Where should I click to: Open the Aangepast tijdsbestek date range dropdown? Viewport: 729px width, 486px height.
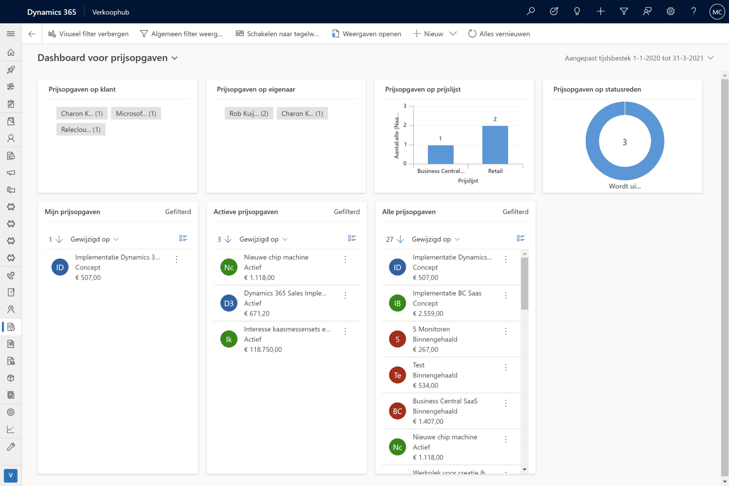(639, 58)
